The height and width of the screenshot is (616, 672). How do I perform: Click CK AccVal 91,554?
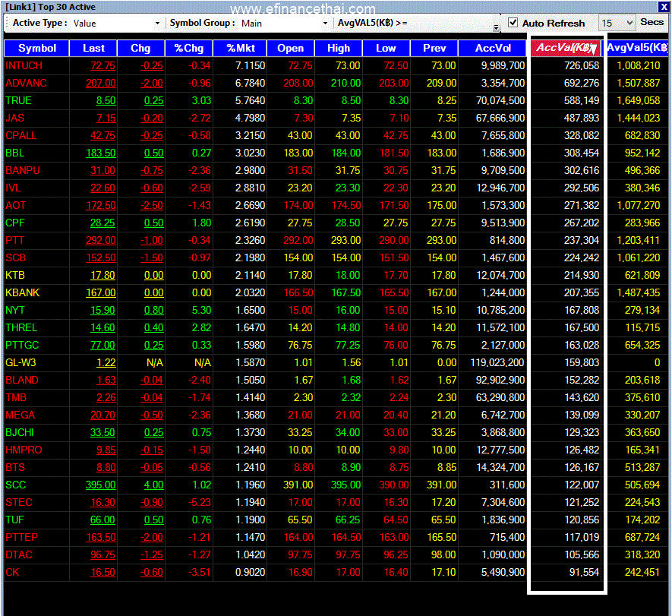584,572
